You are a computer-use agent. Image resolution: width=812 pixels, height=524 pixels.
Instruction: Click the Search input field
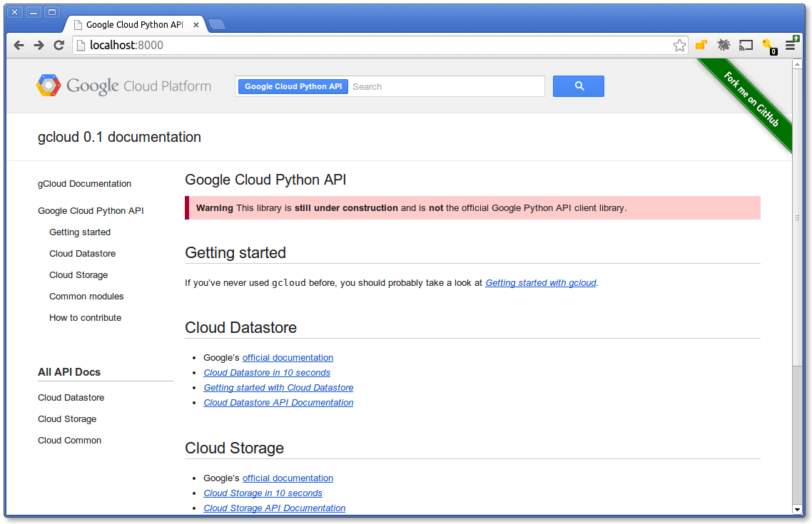447,86
